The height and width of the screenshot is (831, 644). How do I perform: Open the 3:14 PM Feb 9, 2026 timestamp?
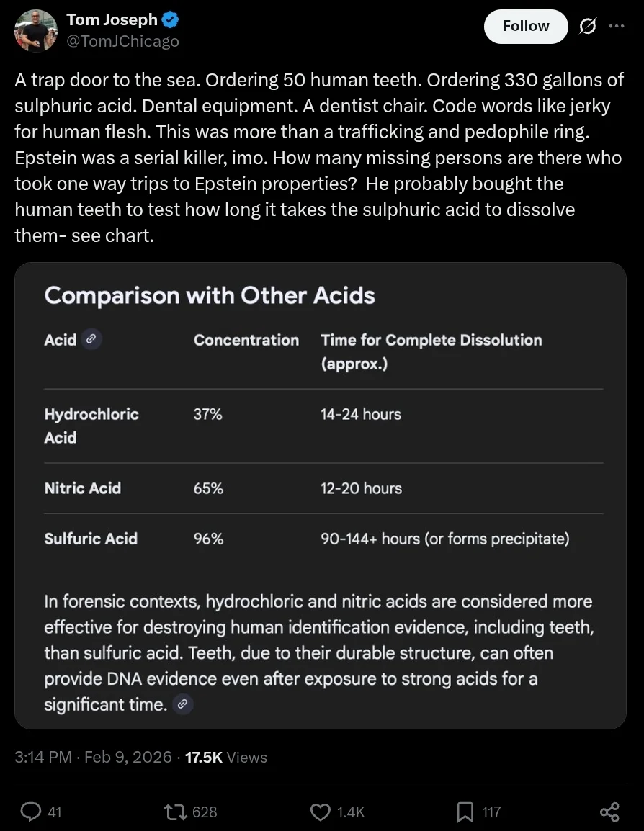point(93,757)
